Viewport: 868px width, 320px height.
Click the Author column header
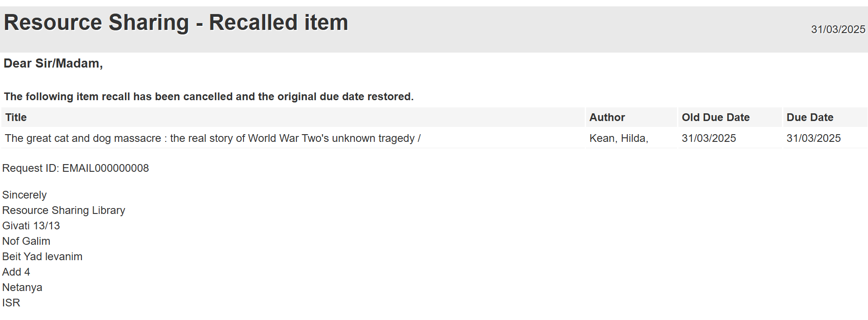point(607,117)
